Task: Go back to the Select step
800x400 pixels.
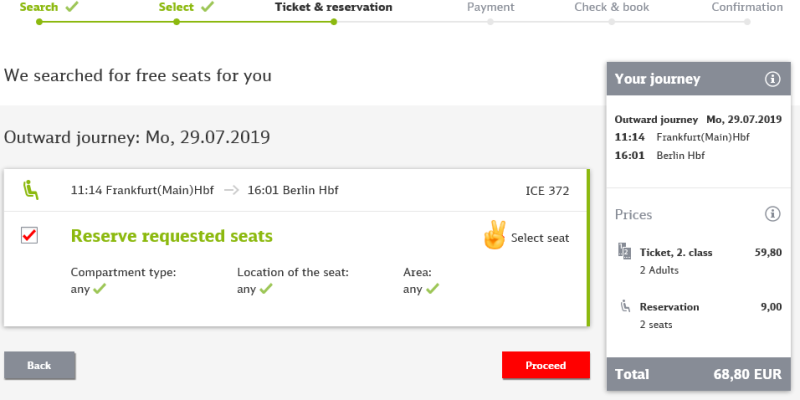Action: pos(176,7)
